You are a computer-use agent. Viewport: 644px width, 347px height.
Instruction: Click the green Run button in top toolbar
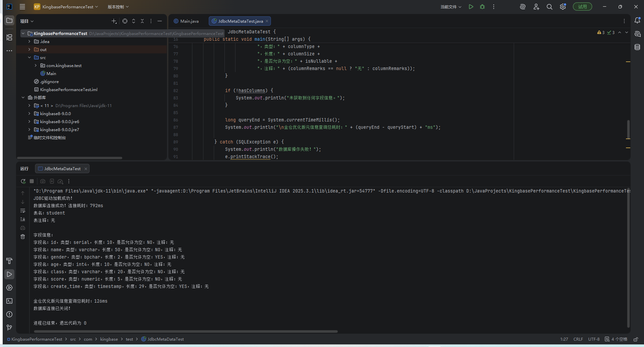click(471, 7)
